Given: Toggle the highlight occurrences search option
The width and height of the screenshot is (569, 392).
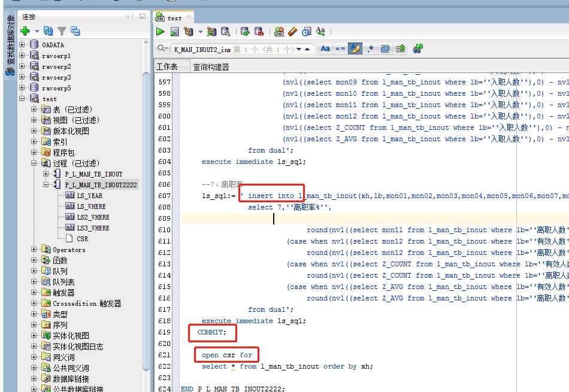Looking at the screenshot, I should tap(355, 48).
